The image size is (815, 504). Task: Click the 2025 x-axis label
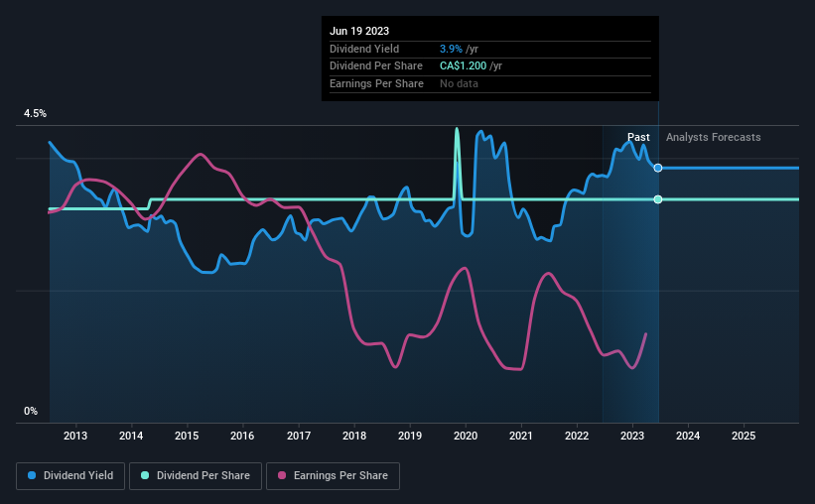[744, 436]
